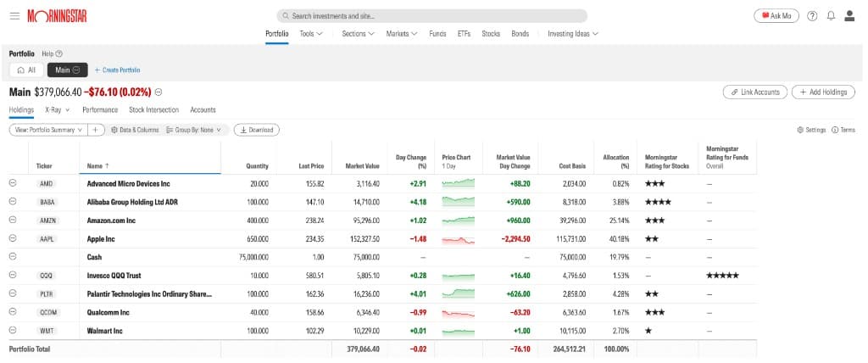Click the Portfolio Help info icon
868x363 pixels.
[x=59, y=53]
